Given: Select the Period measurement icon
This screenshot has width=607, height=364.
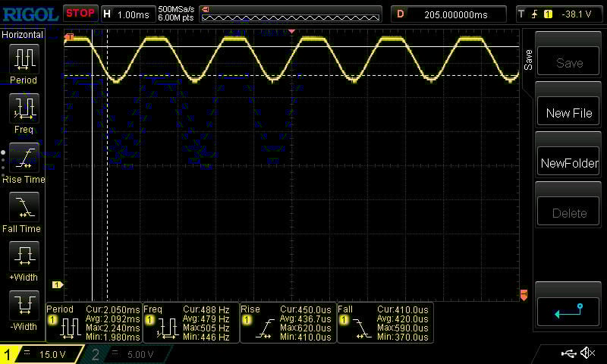Looking at the screenshot, I should (x=23, y=58).
